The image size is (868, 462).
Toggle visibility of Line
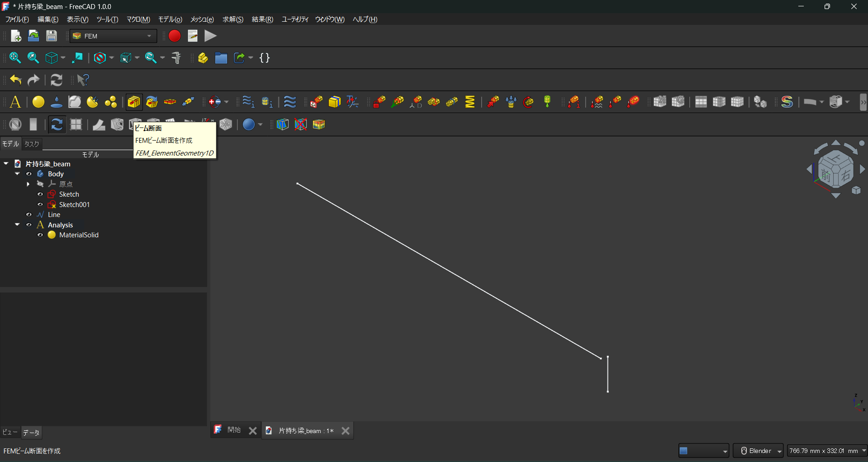29,215
